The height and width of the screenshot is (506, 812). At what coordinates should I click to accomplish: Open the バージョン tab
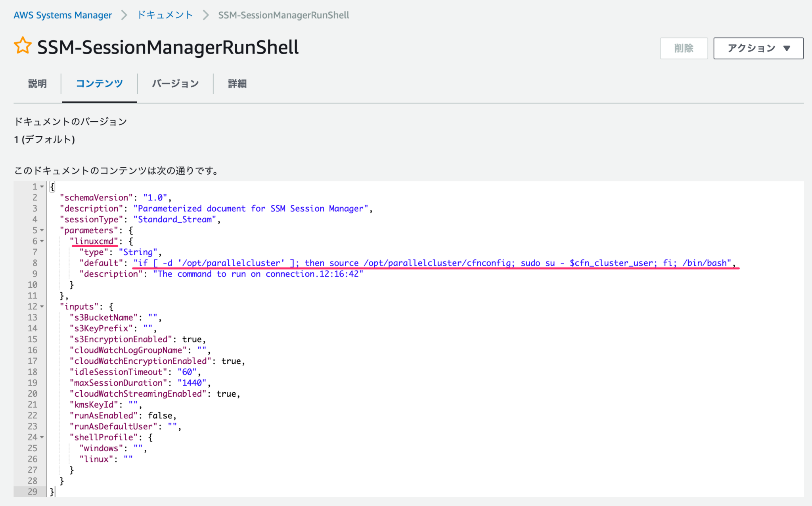click(x=175, y=84)
